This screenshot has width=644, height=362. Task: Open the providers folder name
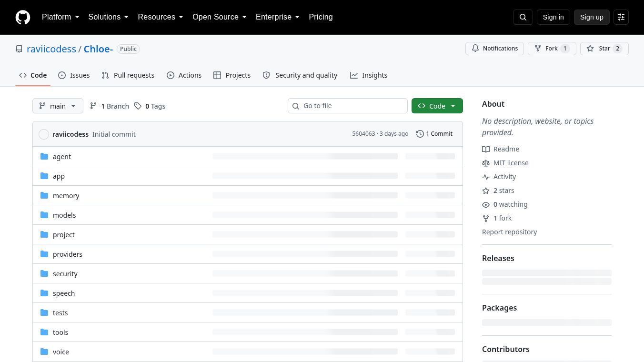[x=68, y=254]
